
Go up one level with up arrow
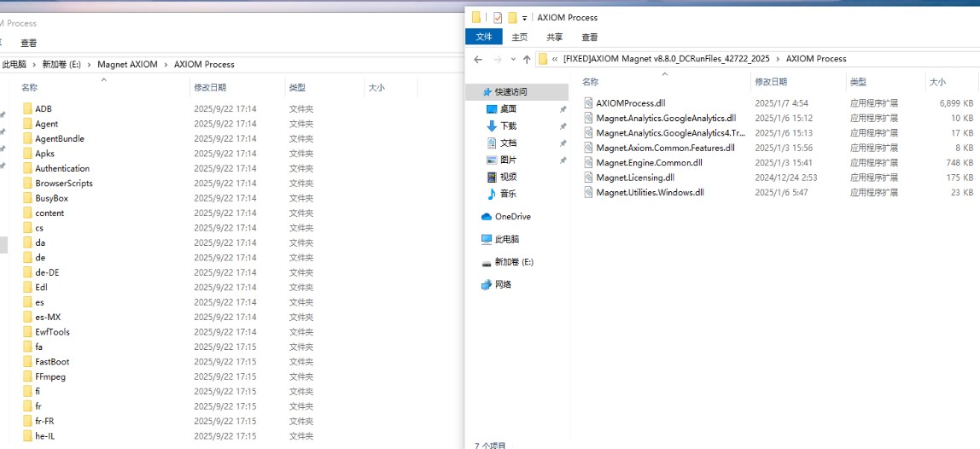(x=527, y=60)
